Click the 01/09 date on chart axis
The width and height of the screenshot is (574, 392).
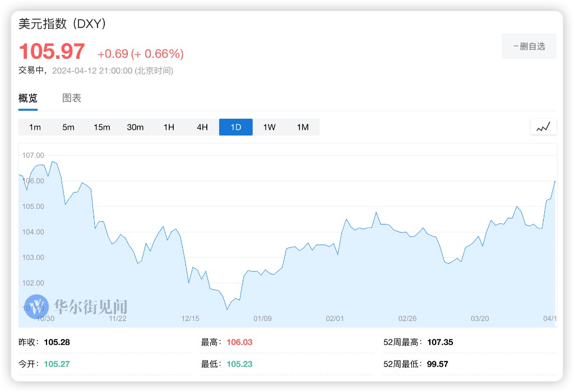tap(262, 319)
